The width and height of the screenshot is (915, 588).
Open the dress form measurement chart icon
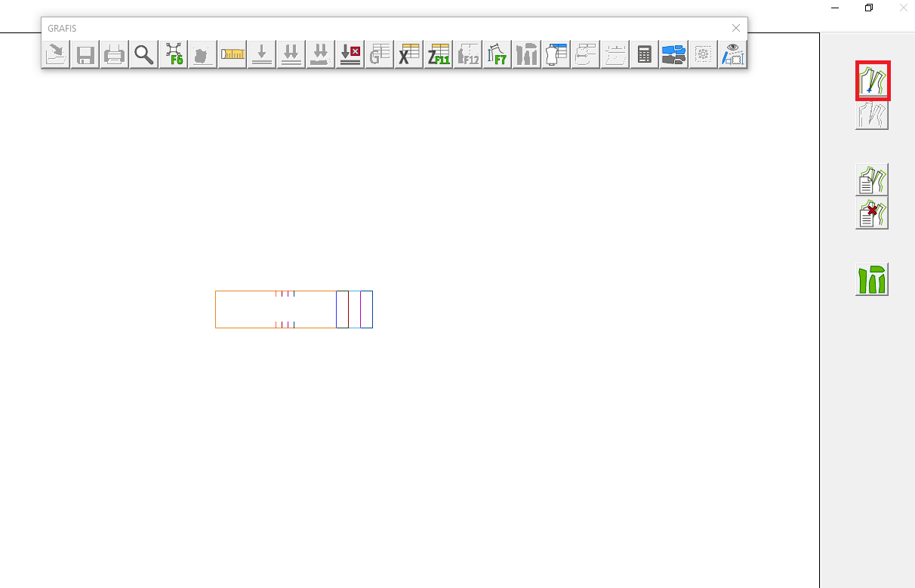point(556,54)
